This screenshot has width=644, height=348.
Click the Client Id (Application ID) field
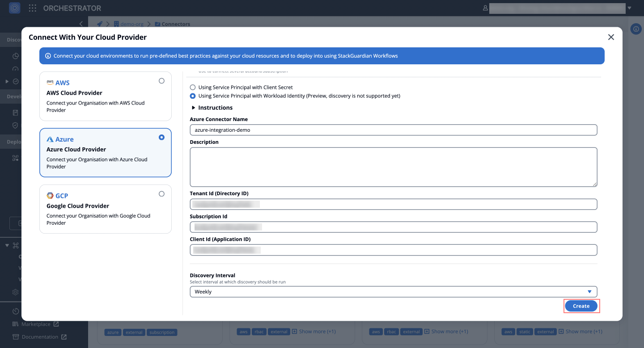pos(394,250)
